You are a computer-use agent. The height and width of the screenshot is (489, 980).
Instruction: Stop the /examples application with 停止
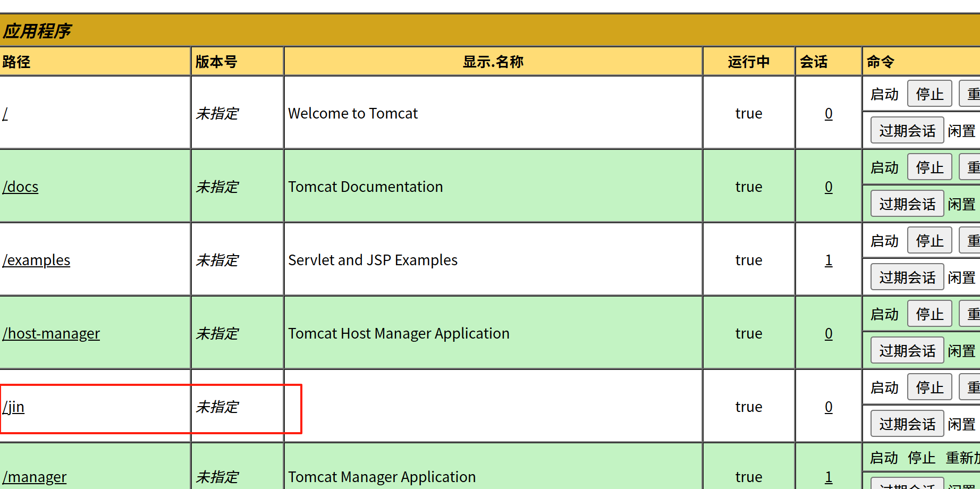(930, 241)
